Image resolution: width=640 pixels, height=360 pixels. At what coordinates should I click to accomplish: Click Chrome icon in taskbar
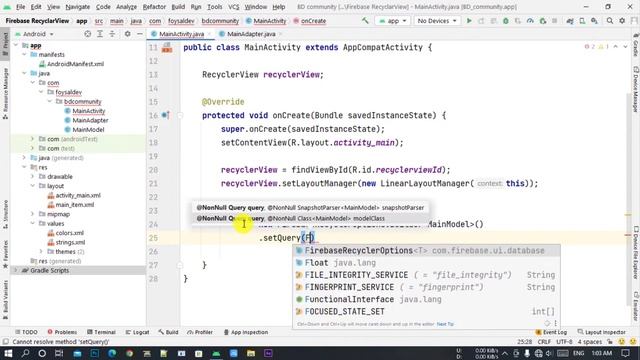click(129, 353)
